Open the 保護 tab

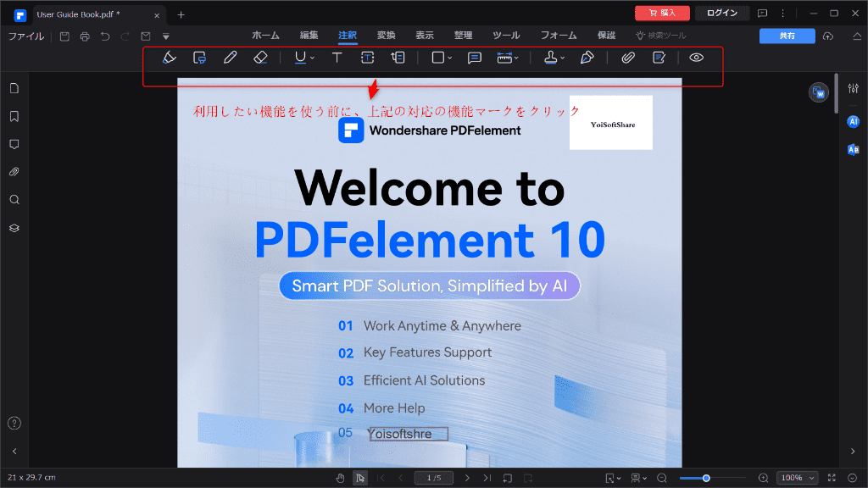(x=606, y=36)
